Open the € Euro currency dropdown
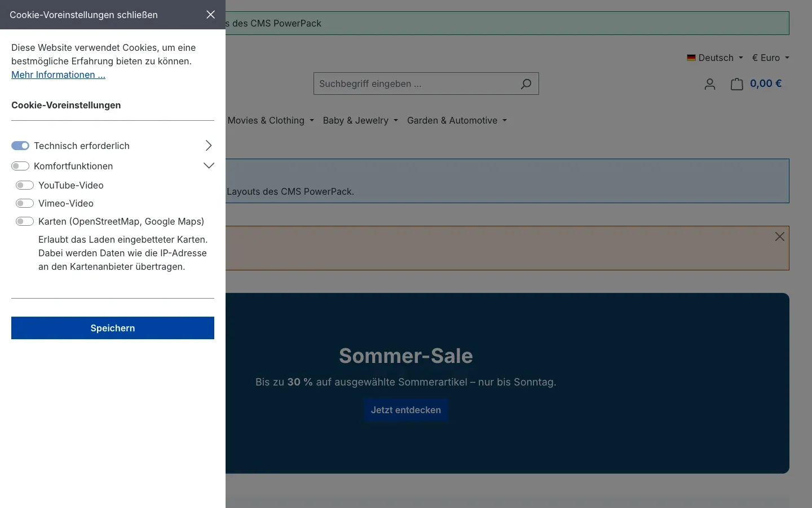The image size is (812, 508). [770, 58]
